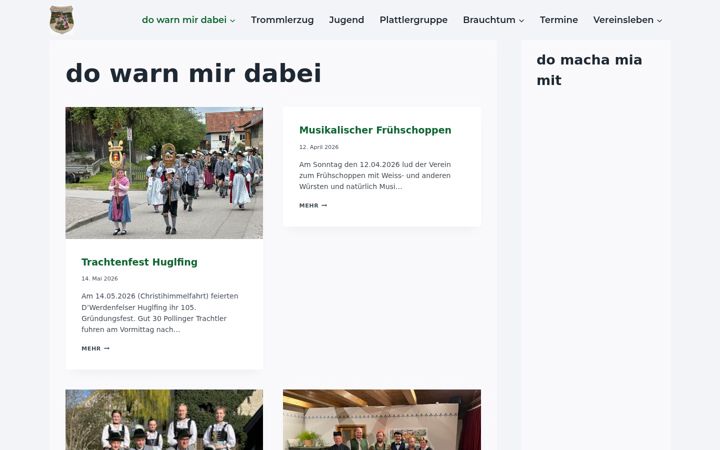The height and width of the screenshot is (450, 720).
Task: Click the club crest logo in the header
Action: [x=62, y=20]
